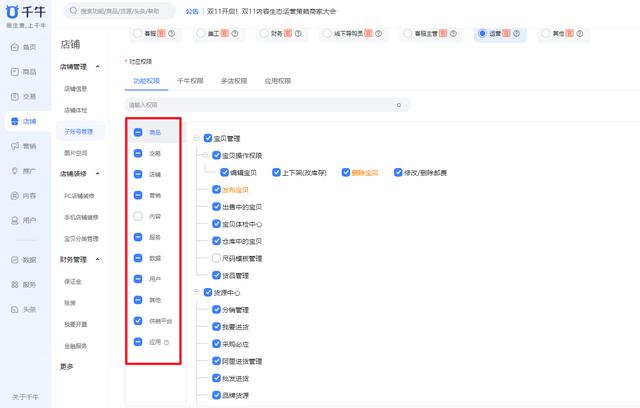
Task: Click the help icon next to 客服 role
Action: point(171,33)
